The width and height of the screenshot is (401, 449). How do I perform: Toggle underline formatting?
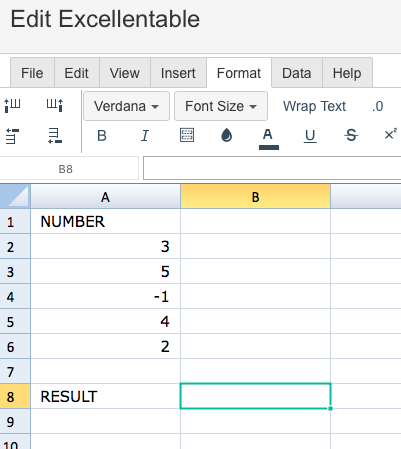pos(310,136)
